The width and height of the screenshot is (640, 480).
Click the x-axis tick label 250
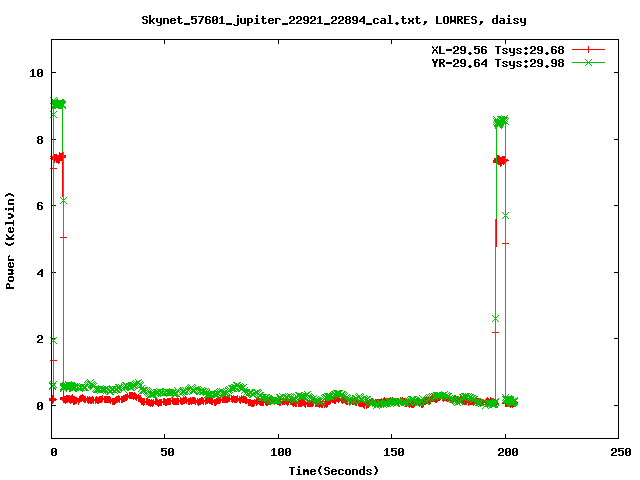(620, 452)
